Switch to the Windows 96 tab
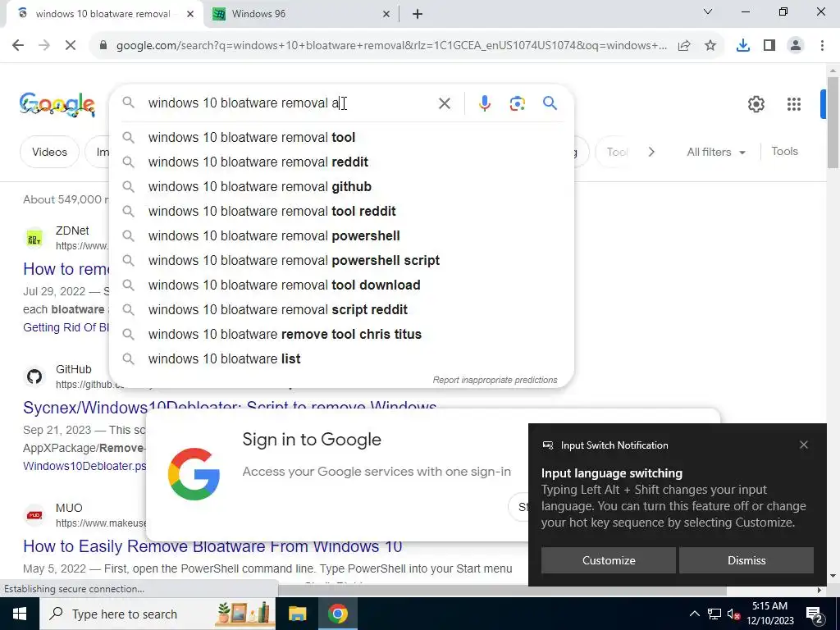Viewport: 840px width, 630px height. [302, 14]
